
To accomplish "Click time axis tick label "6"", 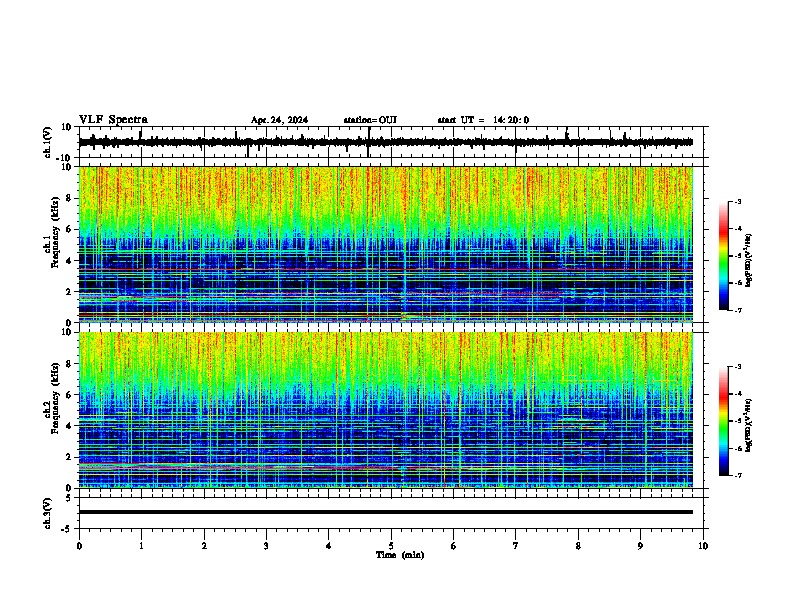I will click(x=454, y=545).
